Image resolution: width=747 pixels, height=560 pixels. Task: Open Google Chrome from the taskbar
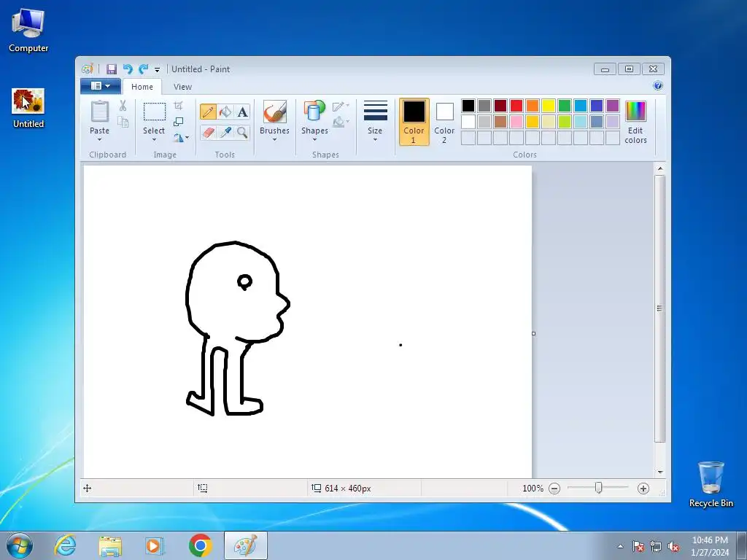point(200,545)
